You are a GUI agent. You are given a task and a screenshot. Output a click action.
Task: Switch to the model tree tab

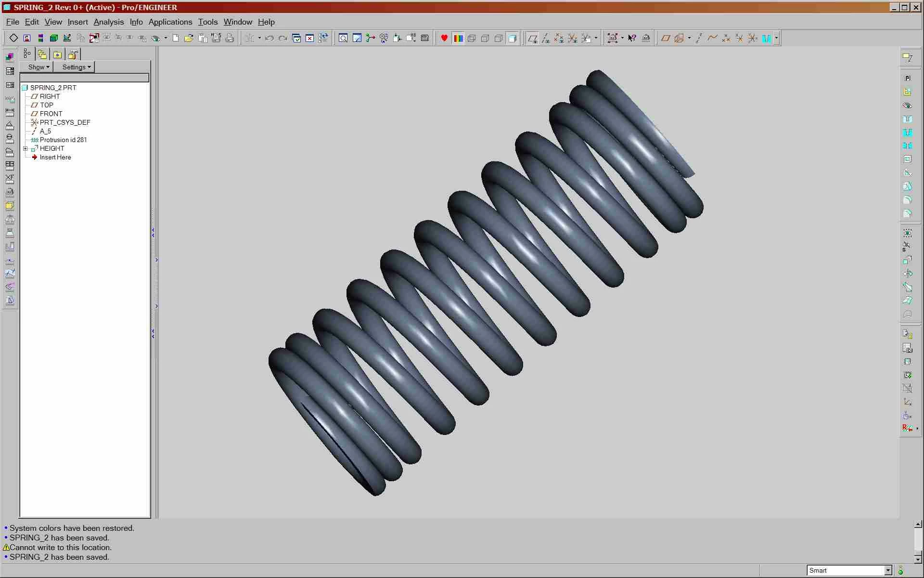27,54
